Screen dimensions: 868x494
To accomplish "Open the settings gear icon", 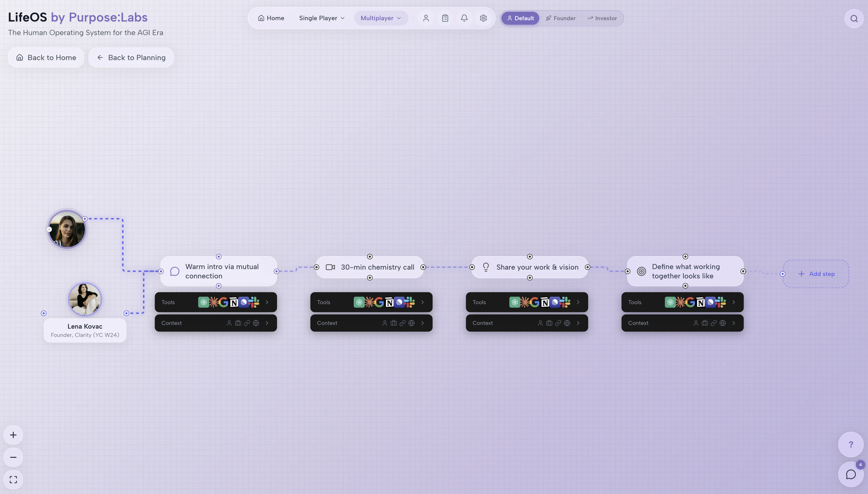I will (x=483, y=18).
